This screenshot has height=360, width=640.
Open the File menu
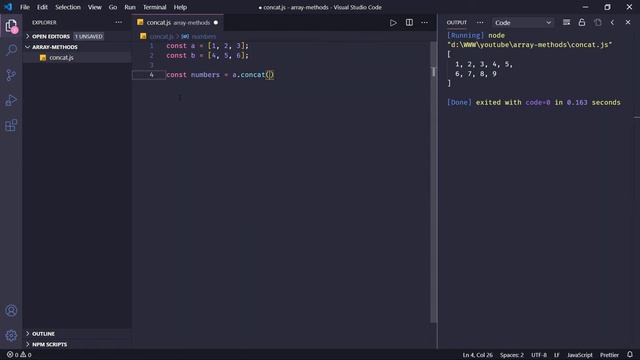coord(25,7)
